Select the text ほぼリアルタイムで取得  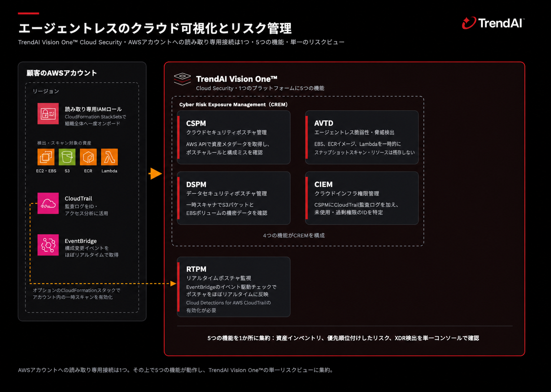point(92,255)
